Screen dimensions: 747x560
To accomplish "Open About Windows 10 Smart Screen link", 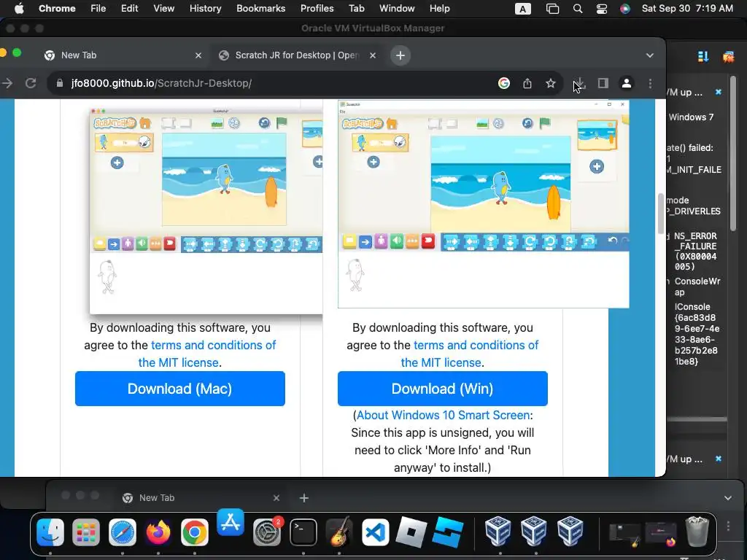I will point(443,415).
